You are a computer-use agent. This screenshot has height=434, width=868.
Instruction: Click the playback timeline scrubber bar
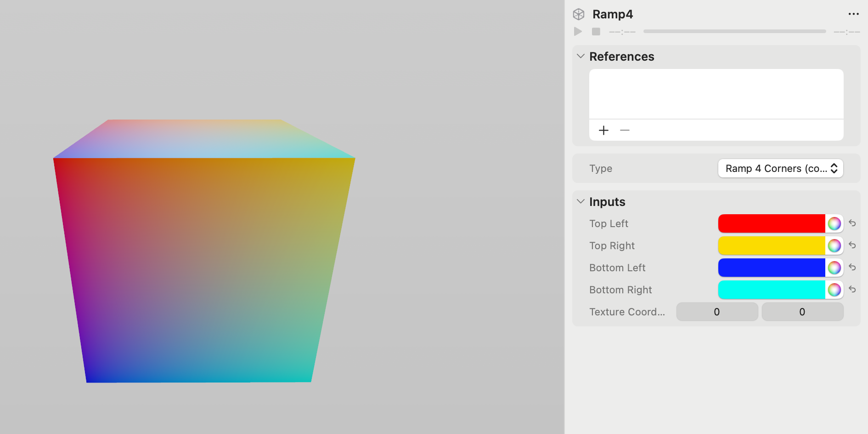coord(734,31)
